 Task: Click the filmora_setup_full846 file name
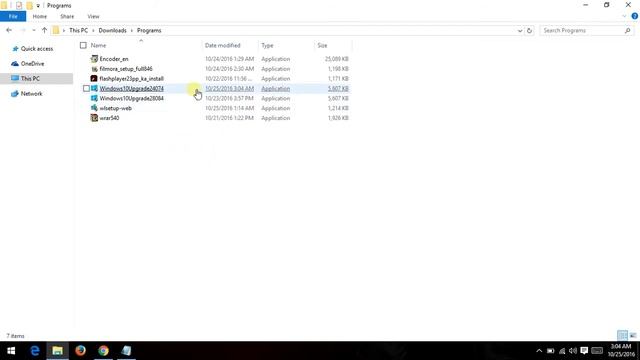click(126, 69)
